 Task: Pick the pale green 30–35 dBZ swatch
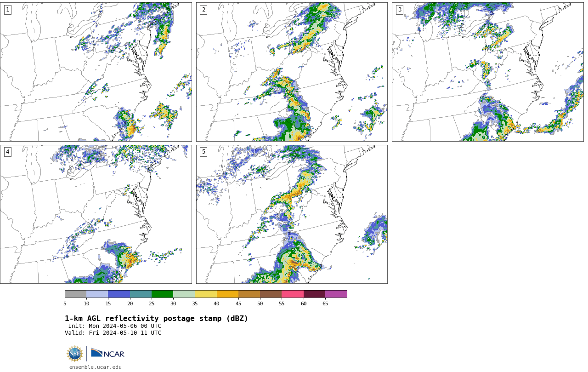coord(184,294)
